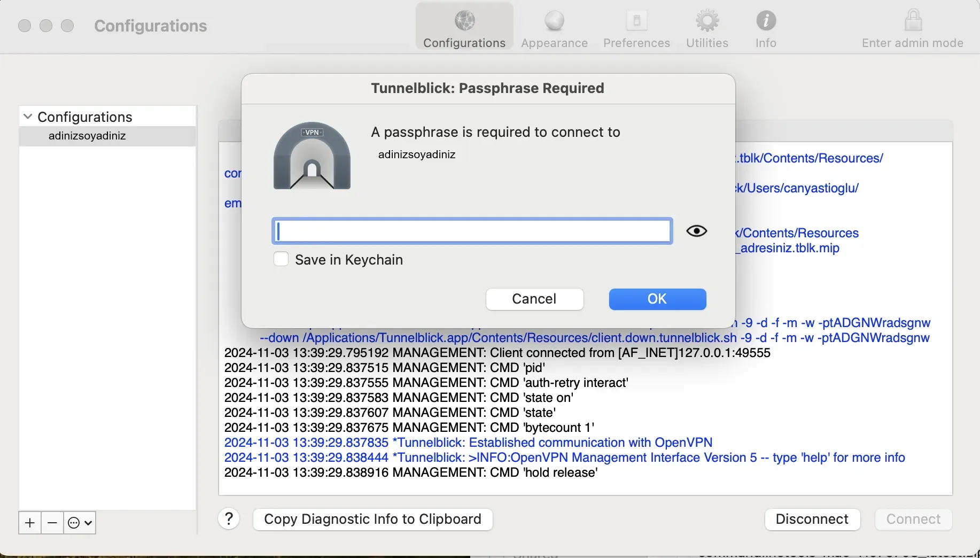Viewport: 980px width, 558px height.
Task: Click log text "_adresiniz.tblk.mip"
Action: pos(788,248)
